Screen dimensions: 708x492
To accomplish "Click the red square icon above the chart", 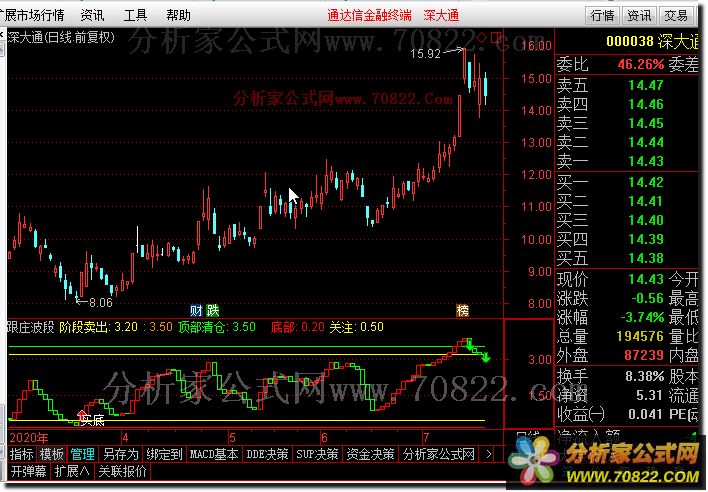I will [x=496, y=37].
